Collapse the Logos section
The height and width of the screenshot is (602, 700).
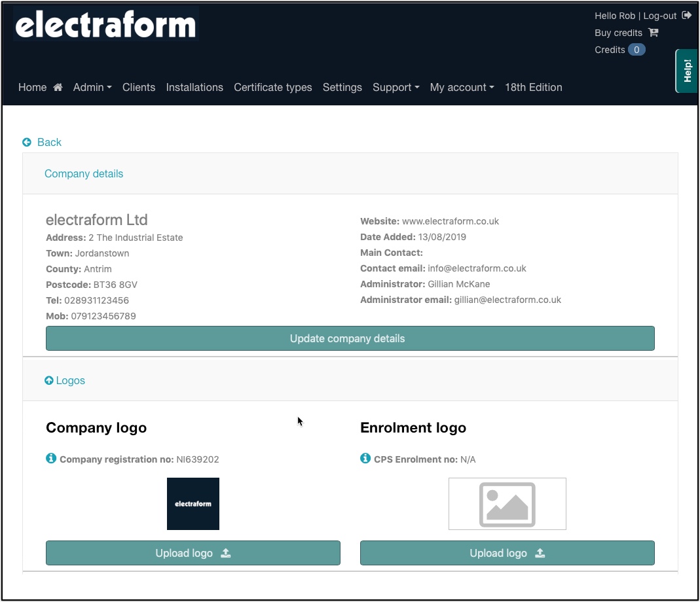pos(65,380)
